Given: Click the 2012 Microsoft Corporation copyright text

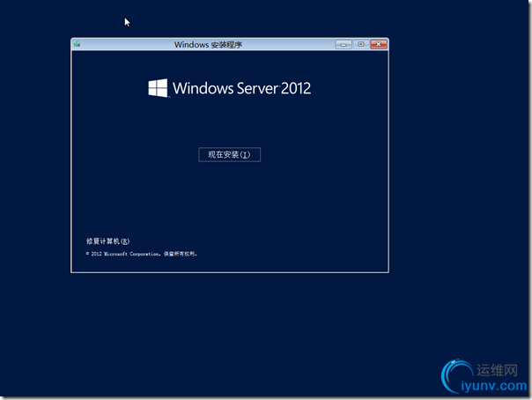Looking at the screenshot, I should point(142,254).
